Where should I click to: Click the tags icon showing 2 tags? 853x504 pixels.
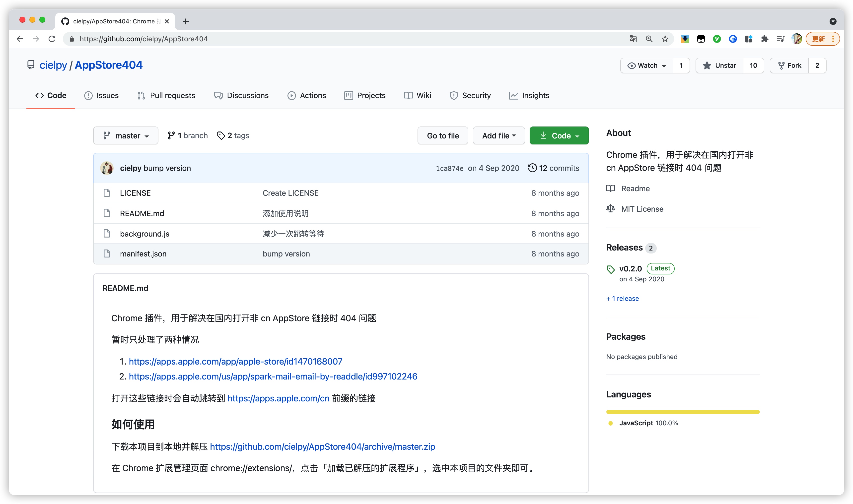point(221,135)
